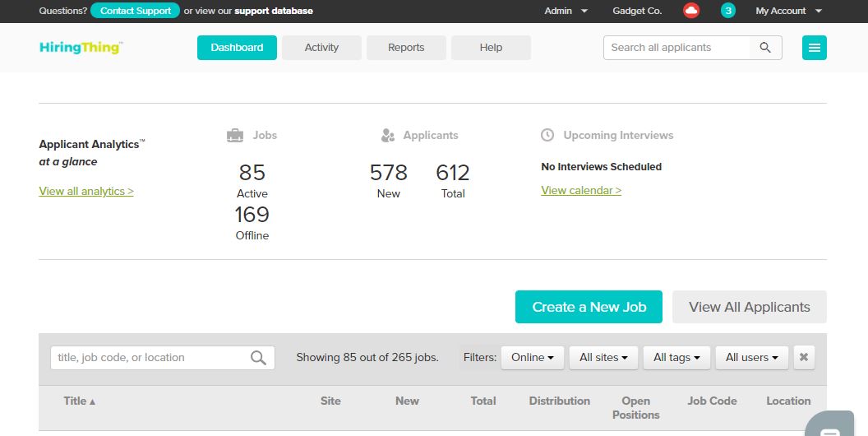Switch to the Dashboard tab
This screenshot has width=868, height=436.
237,48
